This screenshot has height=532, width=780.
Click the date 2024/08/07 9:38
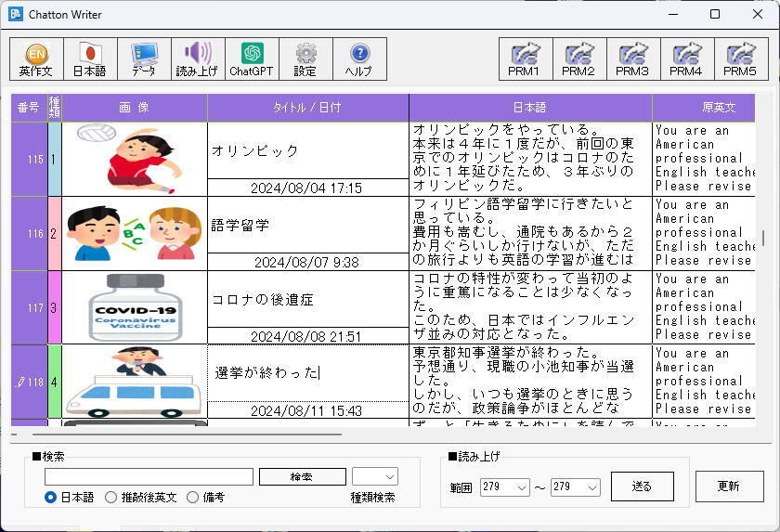(x=306, y=262)
